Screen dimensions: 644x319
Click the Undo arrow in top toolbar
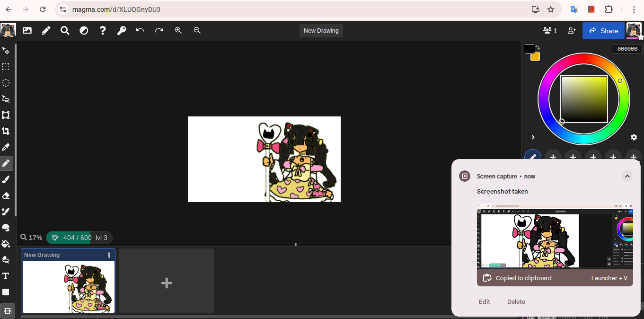coord(140,31)
